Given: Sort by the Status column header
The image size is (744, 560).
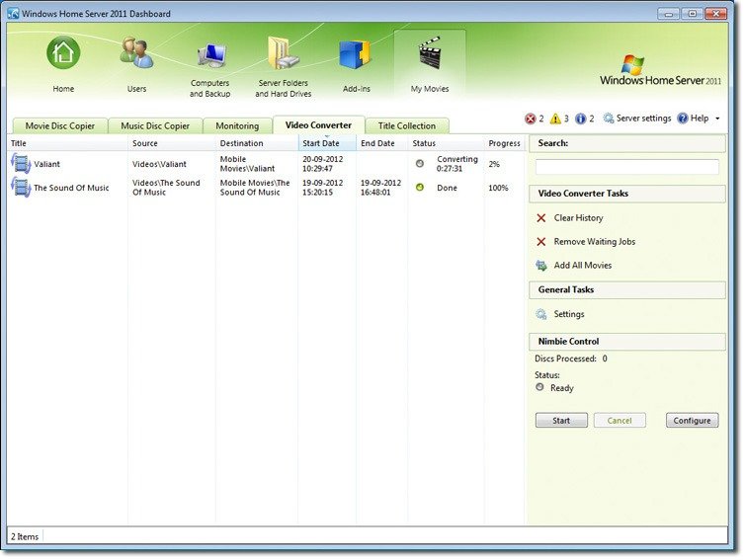Looking at the screenshot, I should pos(446,143).
